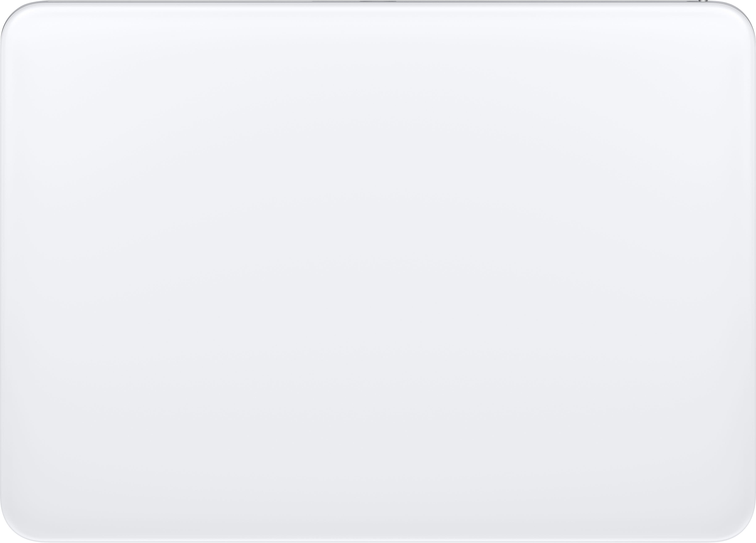Click the lower-left quadrant of the trackpad surface
Image resolution: width=756 pixels, height=543 pixels.
[189, 408]
